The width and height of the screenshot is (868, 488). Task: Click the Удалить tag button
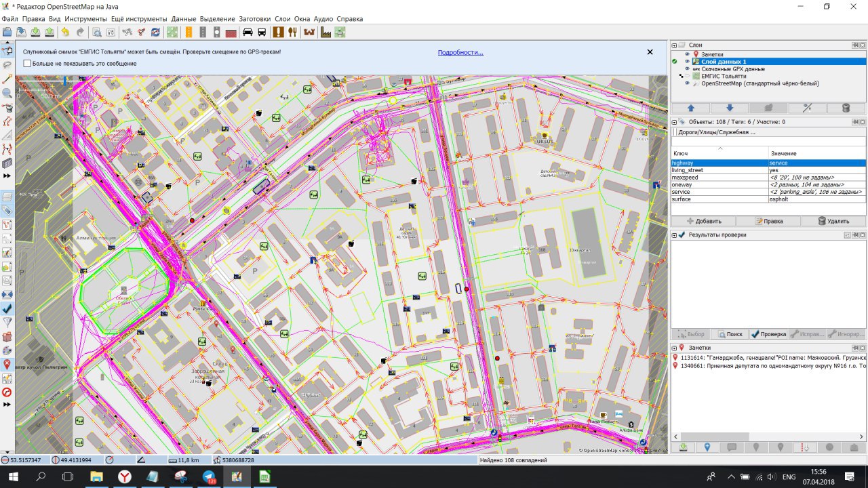coord(833,221)
